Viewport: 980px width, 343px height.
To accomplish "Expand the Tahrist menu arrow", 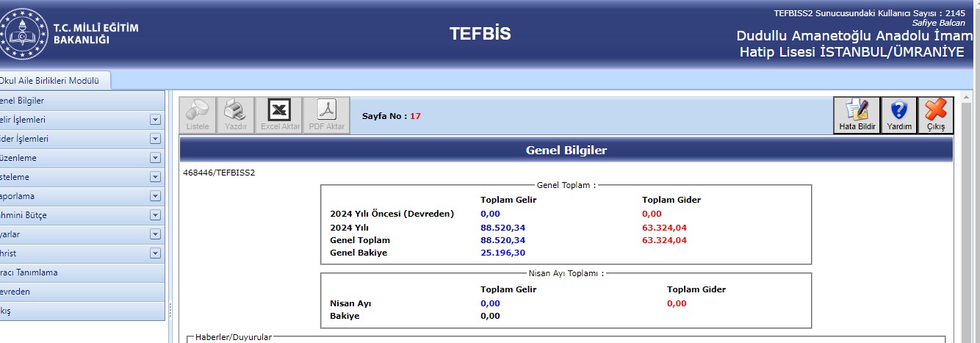I will 155,253.
